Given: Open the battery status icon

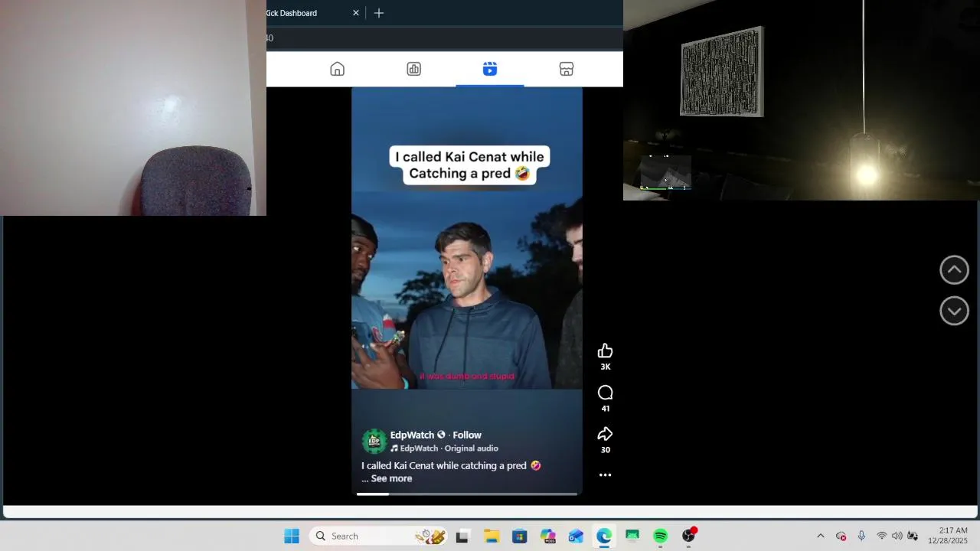Looking at the screenshot, I should (x=913, y=536).
